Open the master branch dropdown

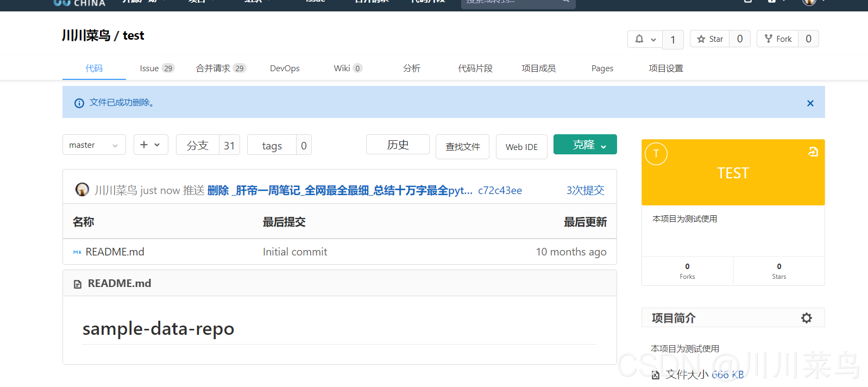tap(94, 145)
